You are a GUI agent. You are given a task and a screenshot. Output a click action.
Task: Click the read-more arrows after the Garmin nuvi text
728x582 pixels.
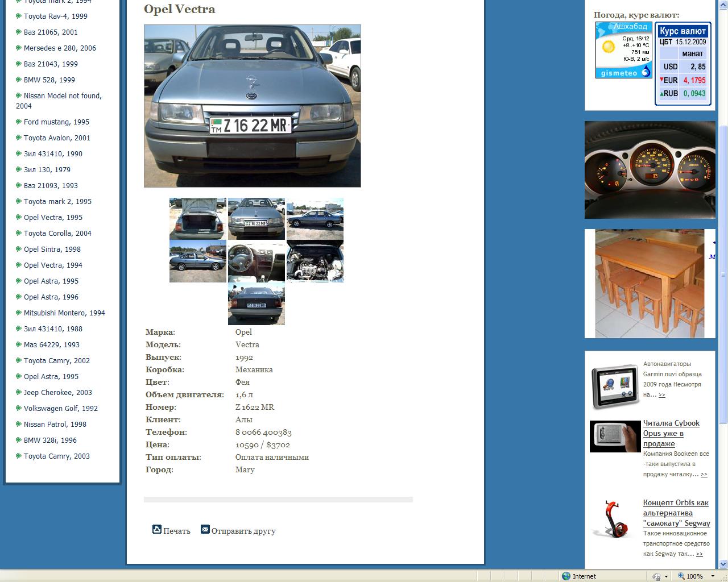tap(662, 395)
